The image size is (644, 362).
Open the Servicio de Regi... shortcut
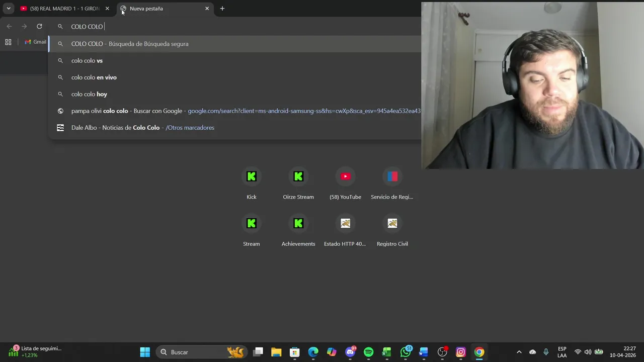[392, 184]
